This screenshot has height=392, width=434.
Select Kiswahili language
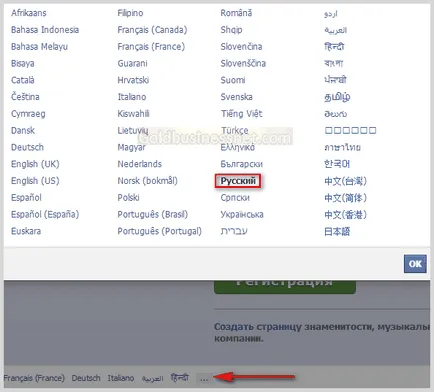[133, 114]
